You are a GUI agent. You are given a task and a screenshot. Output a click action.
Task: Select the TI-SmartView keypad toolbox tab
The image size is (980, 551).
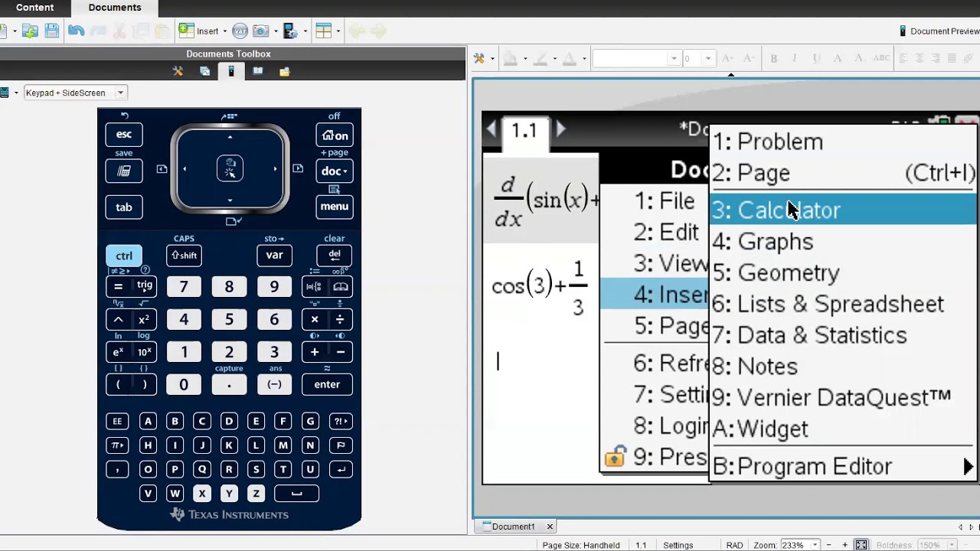click(x=231, y=71)
